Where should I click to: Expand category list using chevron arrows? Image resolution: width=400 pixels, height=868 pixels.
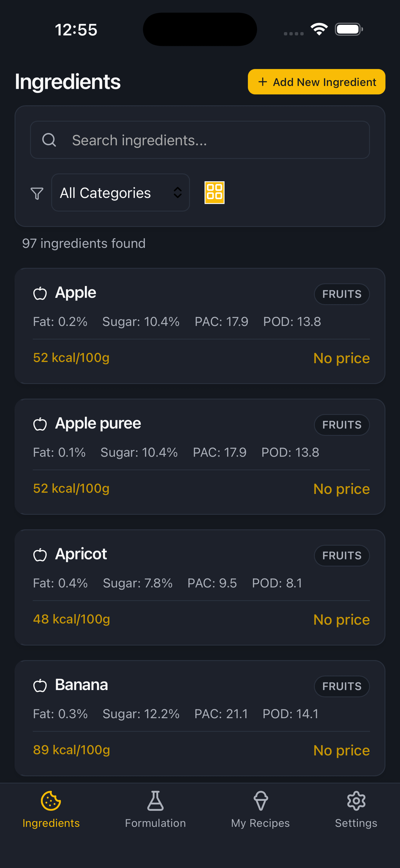(178, 193)
